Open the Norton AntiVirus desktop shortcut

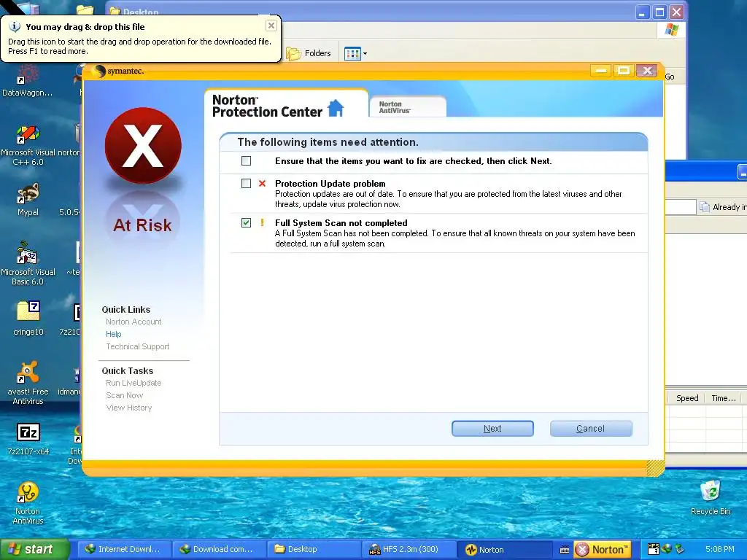pos(28,503)
